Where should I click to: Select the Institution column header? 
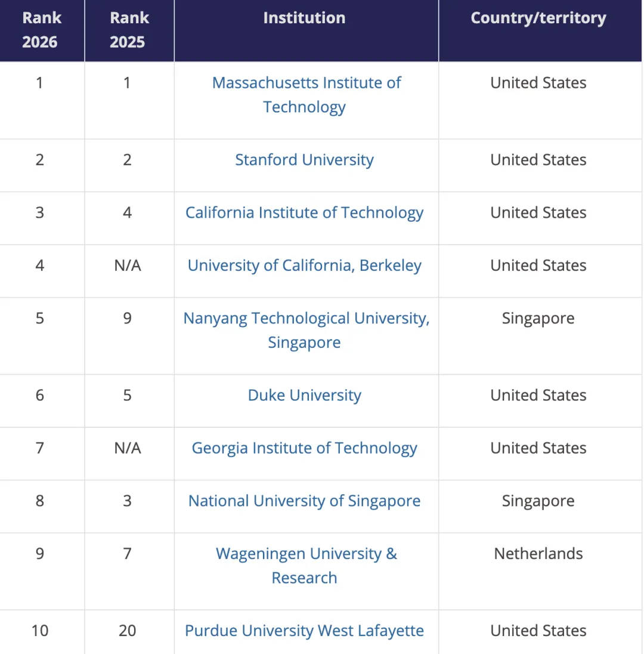[304, 18]
